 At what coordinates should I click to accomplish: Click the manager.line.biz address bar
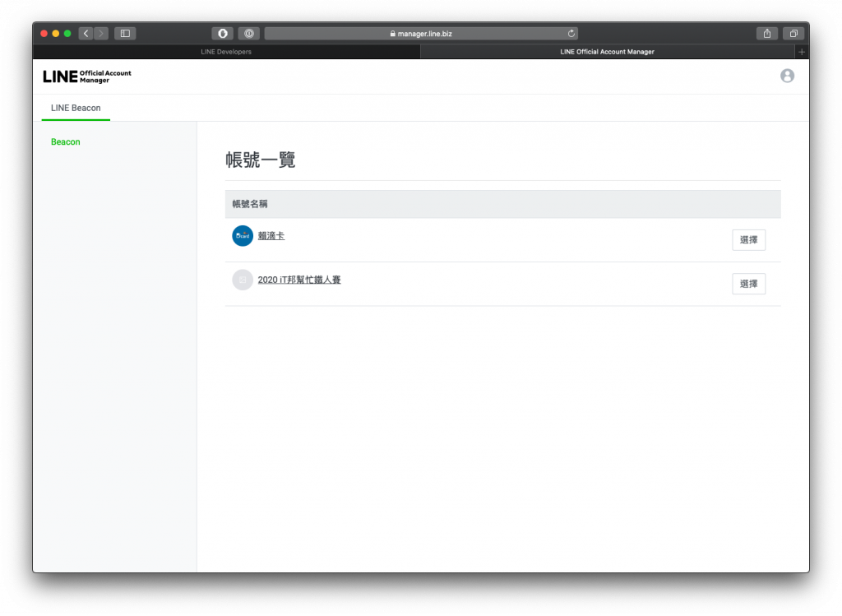[421, 33]
